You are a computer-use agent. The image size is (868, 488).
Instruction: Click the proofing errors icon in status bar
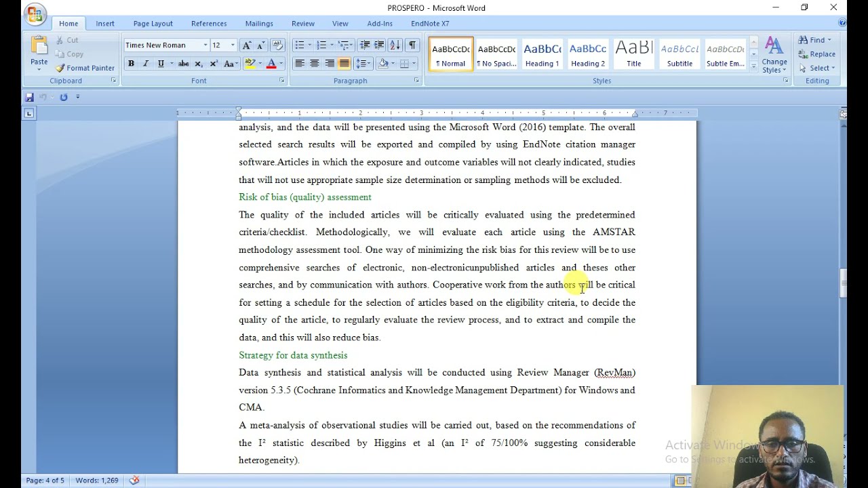point(134,481)
